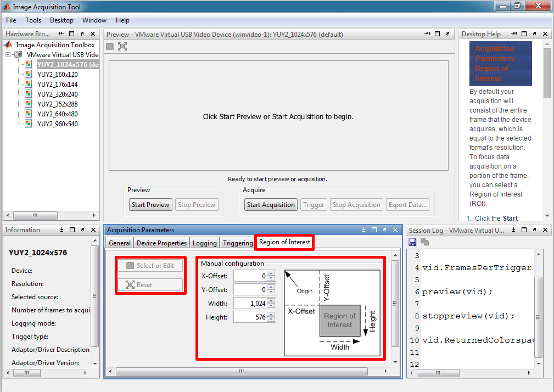Minimize the Information panel

pos(62,230)
